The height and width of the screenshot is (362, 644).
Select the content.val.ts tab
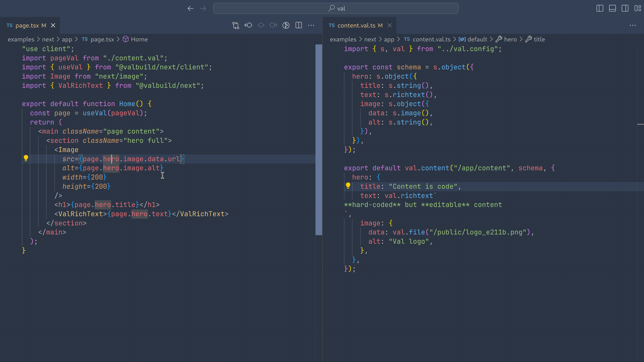click(359, 25)
